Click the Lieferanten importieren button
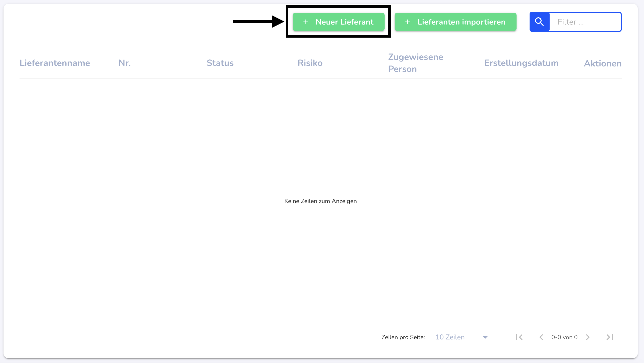 tap(455, 22)
